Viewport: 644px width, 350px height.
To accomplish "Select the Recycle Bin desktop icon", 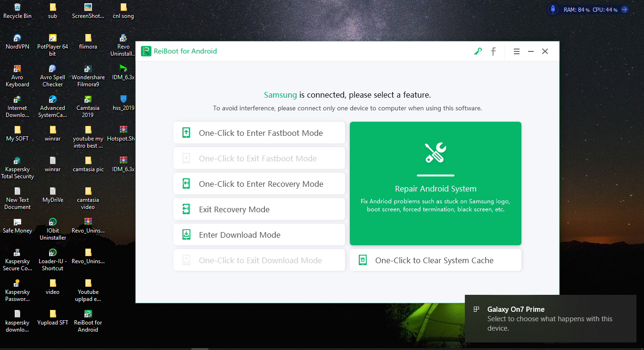I will 17,11.
